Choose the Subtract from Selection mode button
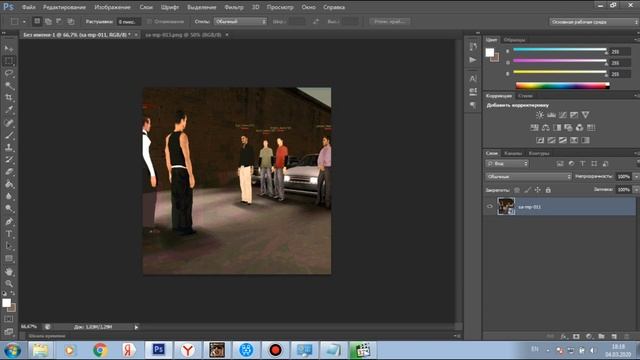Viewport: 640px width, 360px height. (x=59, y=21)
